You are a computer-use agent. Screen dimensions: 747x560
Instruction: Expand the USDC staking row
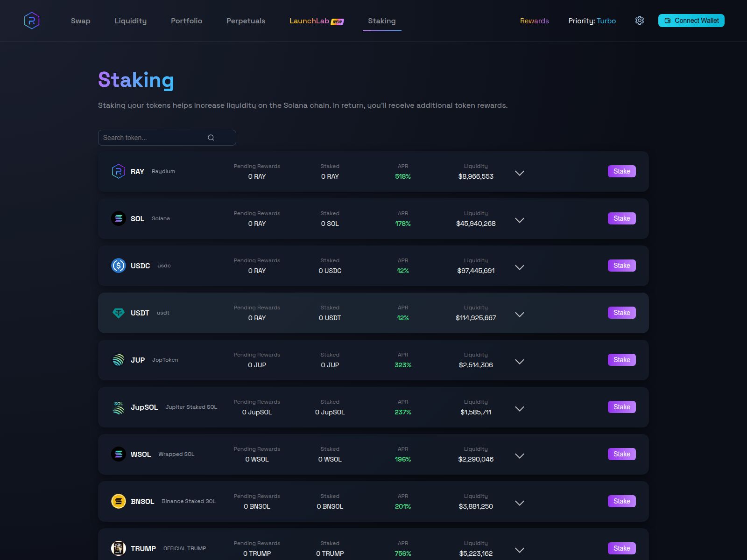pos(520,267)
